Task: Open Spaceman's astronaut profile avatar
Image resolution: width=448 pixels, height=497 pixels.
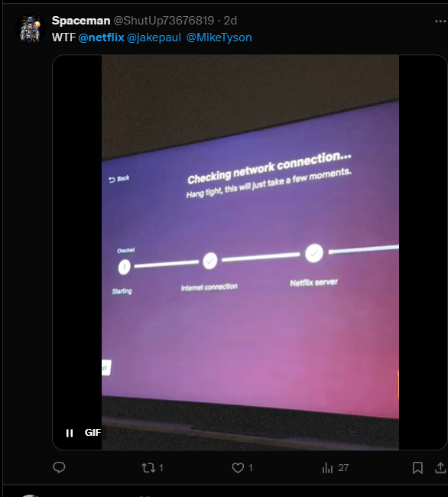Action: coord(31,28)
